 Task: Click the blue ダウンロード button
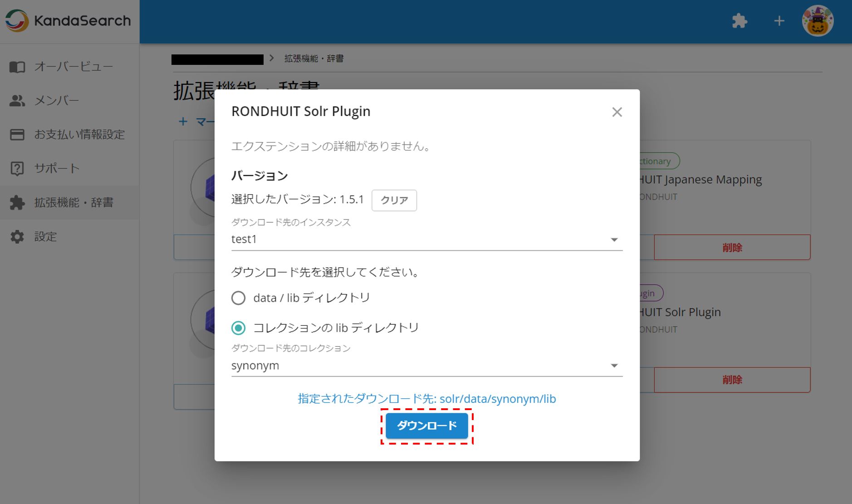click(x=426, y=426)
